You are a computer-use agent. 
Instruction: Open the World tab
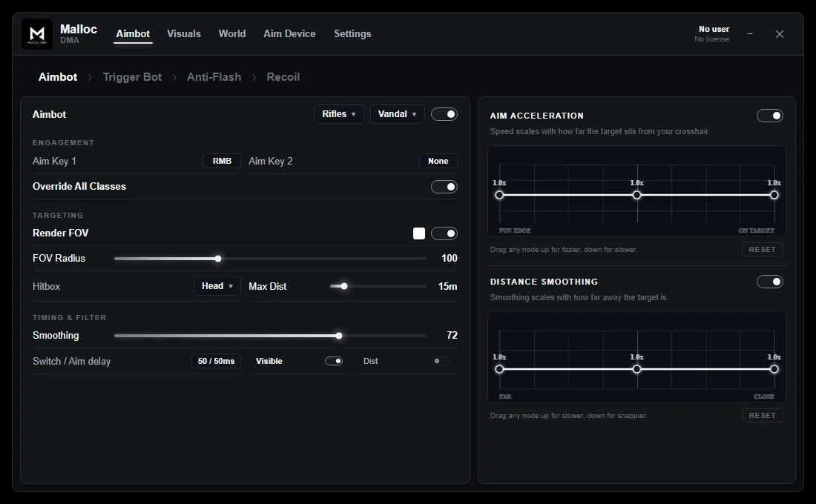[232, 34]
